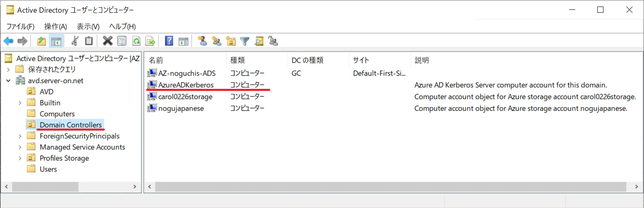Open the 表示(V) menu
This screenshot has width=644, height=208.
88,26
